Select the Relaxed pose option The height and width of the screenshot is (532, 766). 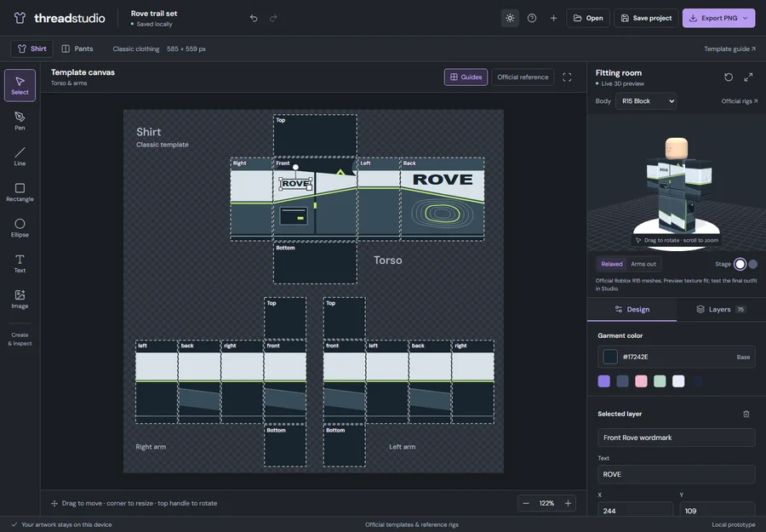612,264
